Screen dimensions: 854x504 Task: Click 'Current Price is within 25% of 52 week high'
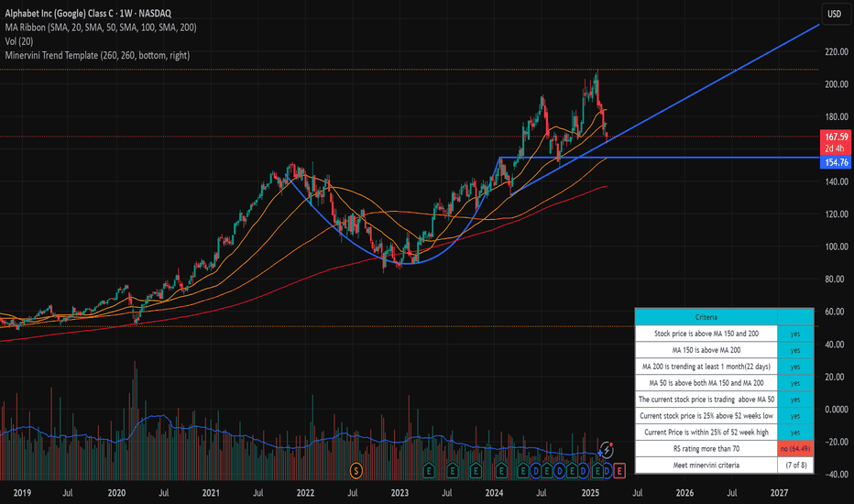tap(706, 433)
